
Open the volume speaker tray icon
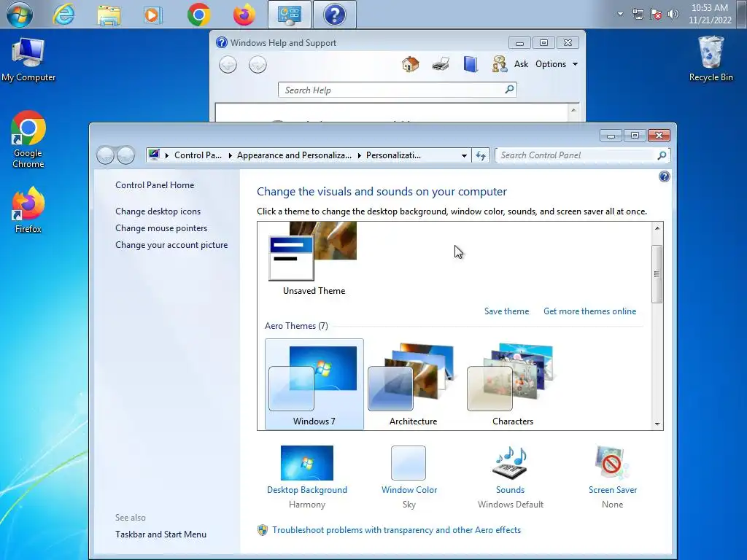[x=673, y=14]
